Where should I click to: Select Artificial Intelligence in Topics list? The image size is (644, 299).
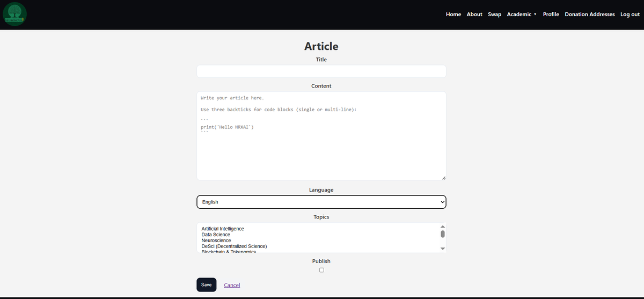(x=223, y=229)
